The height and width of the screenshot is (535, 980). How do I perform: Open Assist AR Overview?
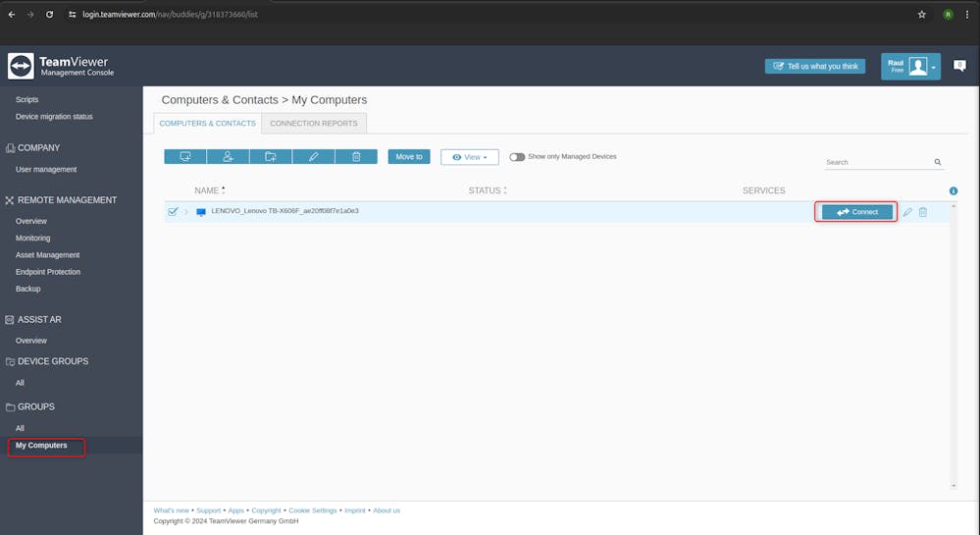click(x=31, y=341)
